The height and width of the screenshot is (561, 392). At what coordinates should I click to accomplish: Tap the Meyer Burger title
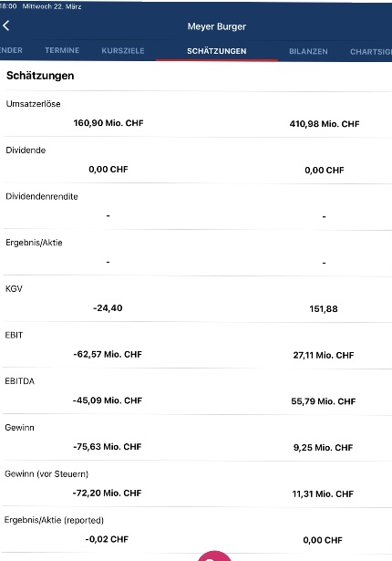tap(217, 26)
